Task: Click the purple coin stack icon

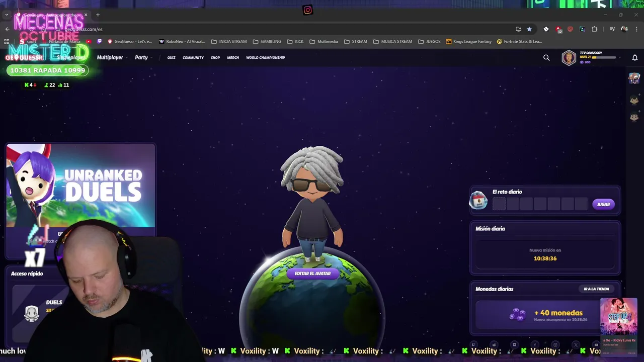Action: tap(518, 315)
